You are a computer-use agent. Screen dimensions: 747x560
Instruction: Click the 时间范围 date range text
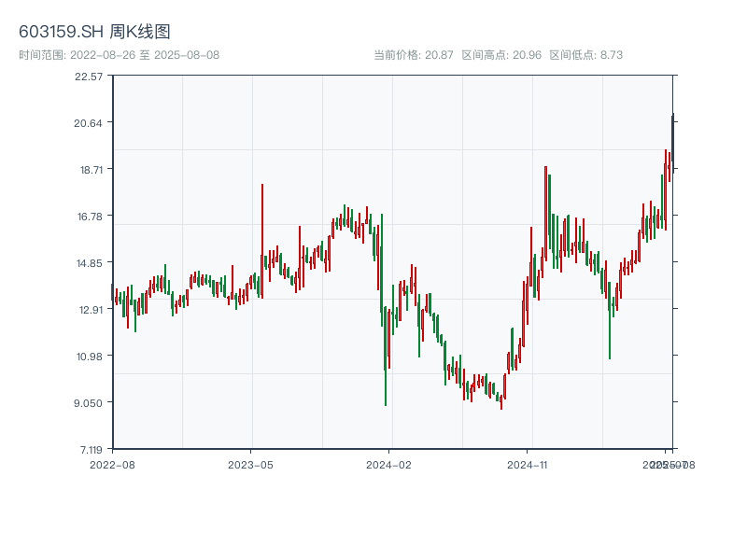click(119, 55)
